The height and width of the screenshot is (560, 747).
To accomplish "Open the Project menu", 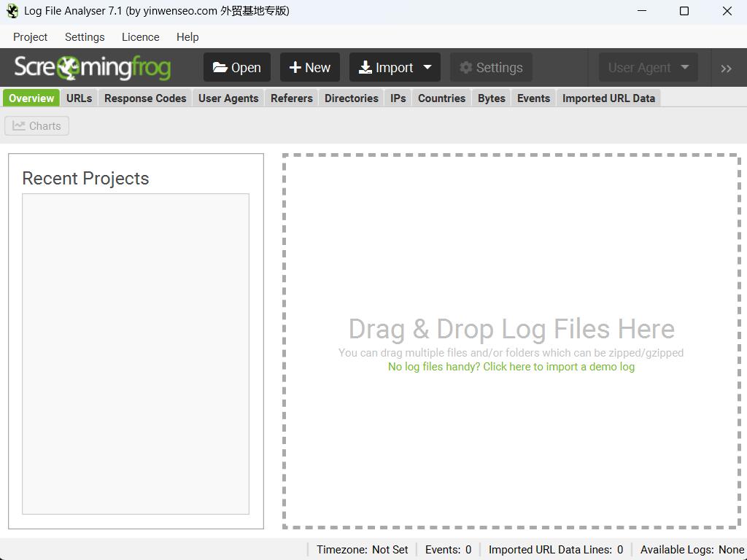I will [30, 37].
